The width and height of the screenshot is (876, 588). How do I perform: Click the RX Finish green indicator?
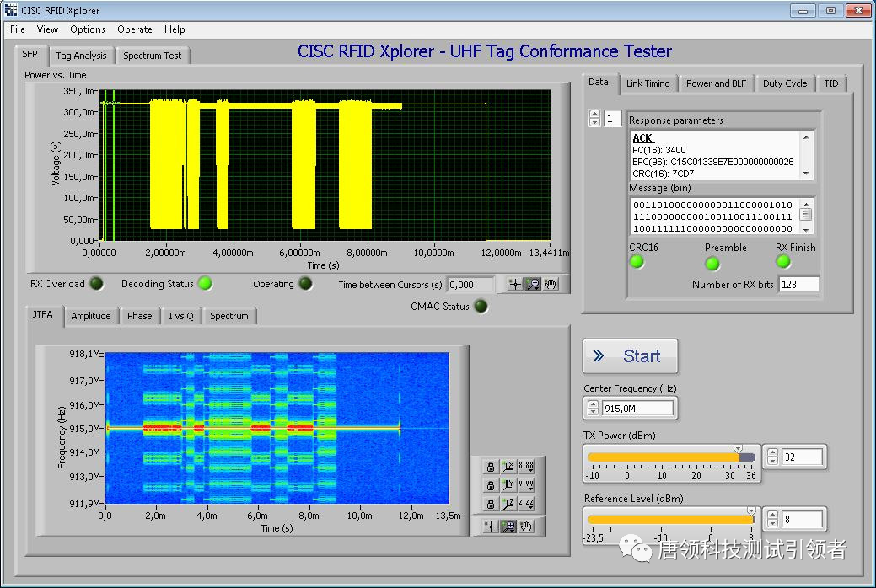783,261
